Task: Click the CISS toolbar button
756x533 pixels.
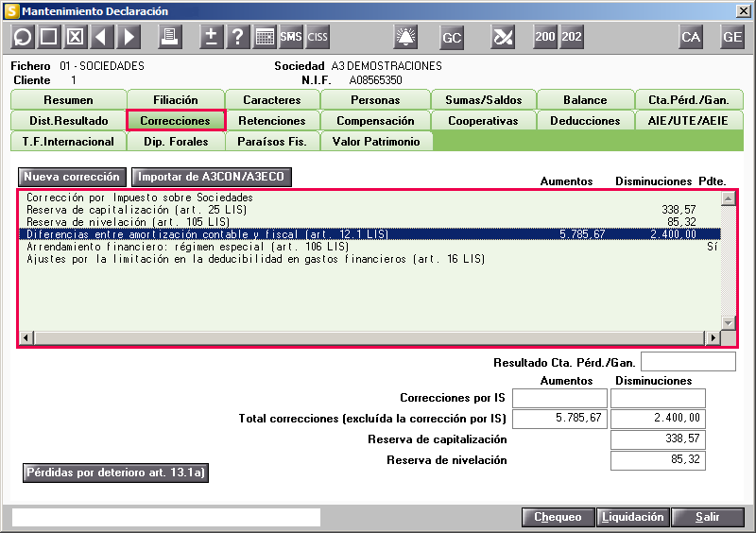Action: click(x=318, y=37)
